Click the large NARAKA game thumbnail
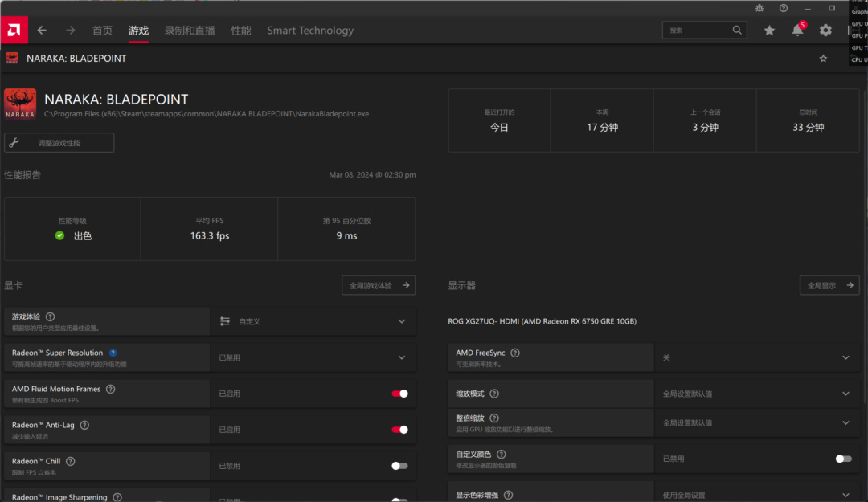 click(20, 104)
